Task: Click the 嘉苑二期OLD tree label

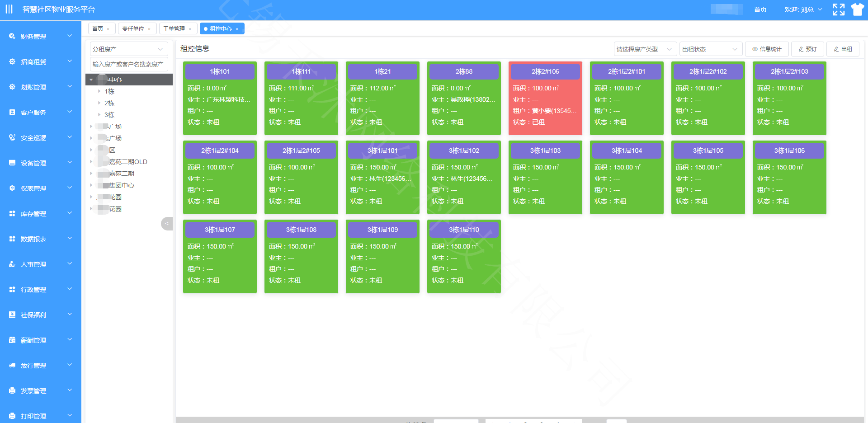Action: 128,162
